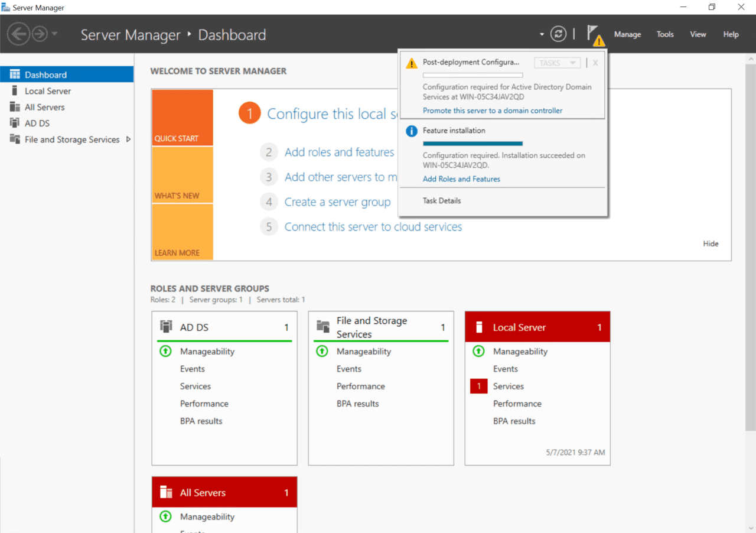Click Promote this server to a domain controller
This screenshot has width=756, height=533.
click(x=493, y=110)
